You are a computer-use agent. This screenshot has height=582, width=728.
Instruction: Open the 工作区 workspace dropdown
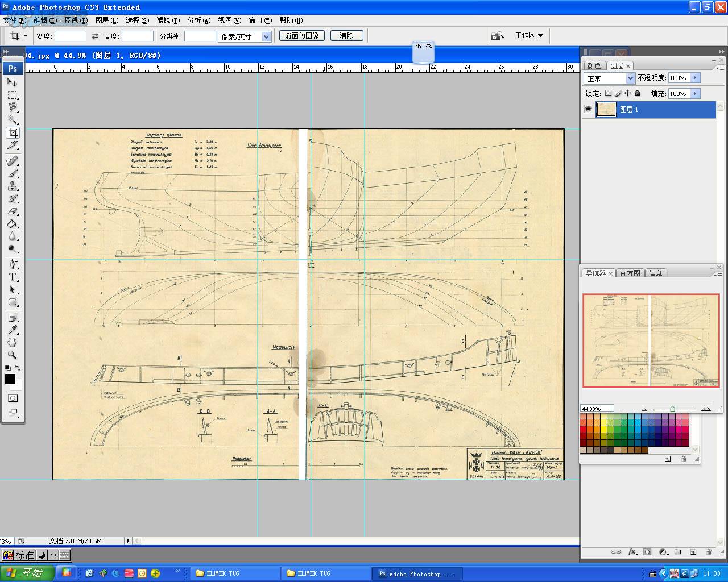(529, 35)
